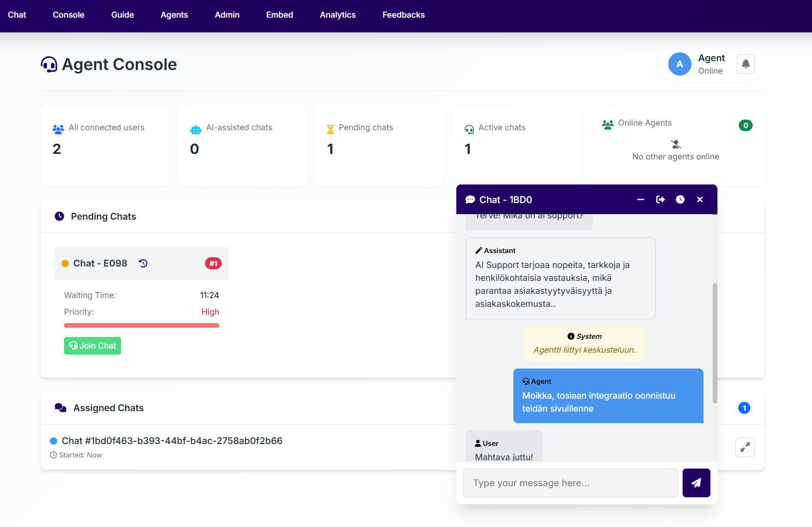Switch to the Analytics tab
Screen dimensions: 812x527
pyautogui.click(x=338, y=15)
